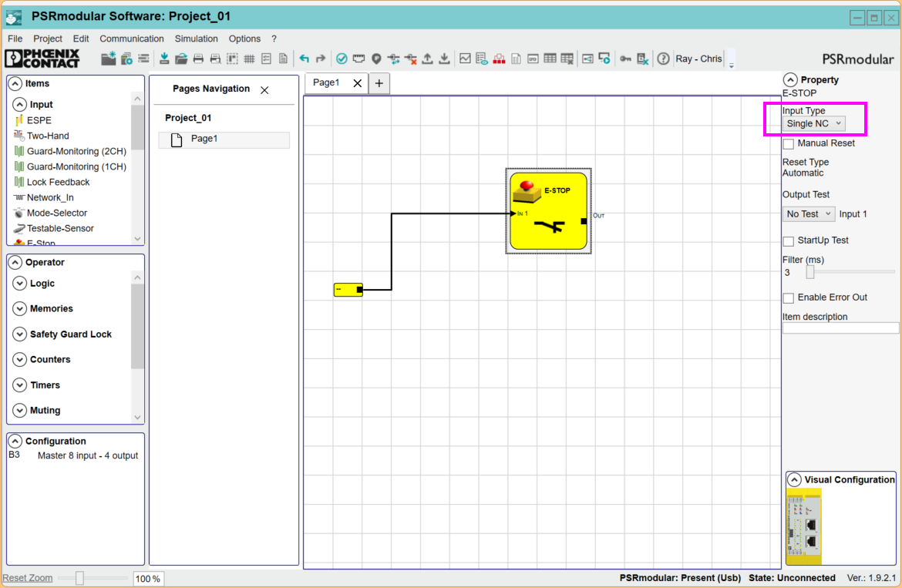
Task: Open the Project menu
Action: [x=48, y=39]
